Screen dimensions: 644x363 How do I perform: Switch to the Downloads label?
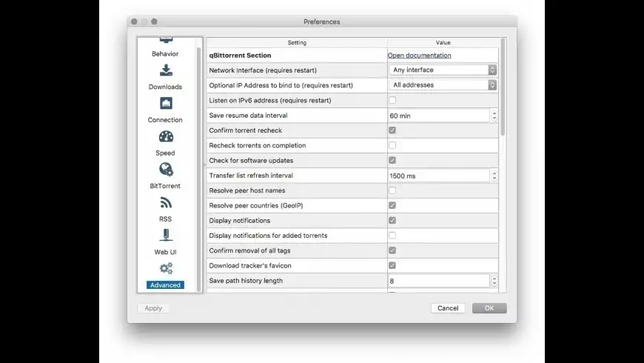click(x=165, y=87)
